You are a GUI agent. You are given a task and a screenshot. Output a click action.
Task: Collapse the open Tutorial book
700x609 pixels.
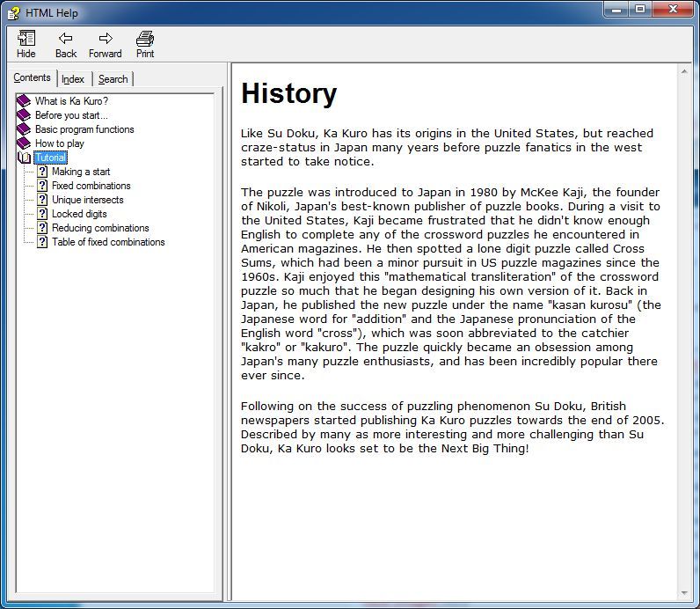24,158
